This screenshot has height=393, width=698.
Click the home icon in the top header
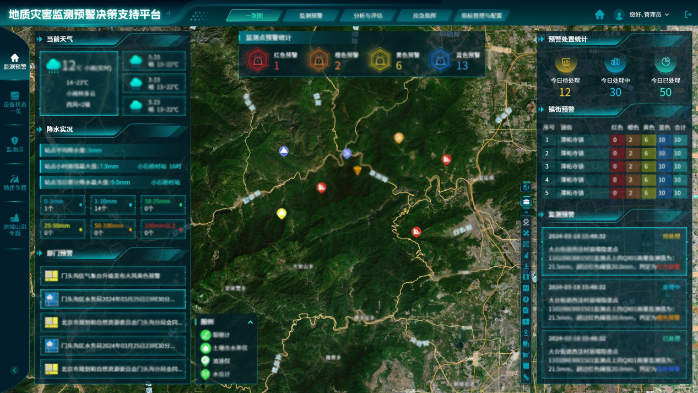pyautogui.click(x=600, y=15)
